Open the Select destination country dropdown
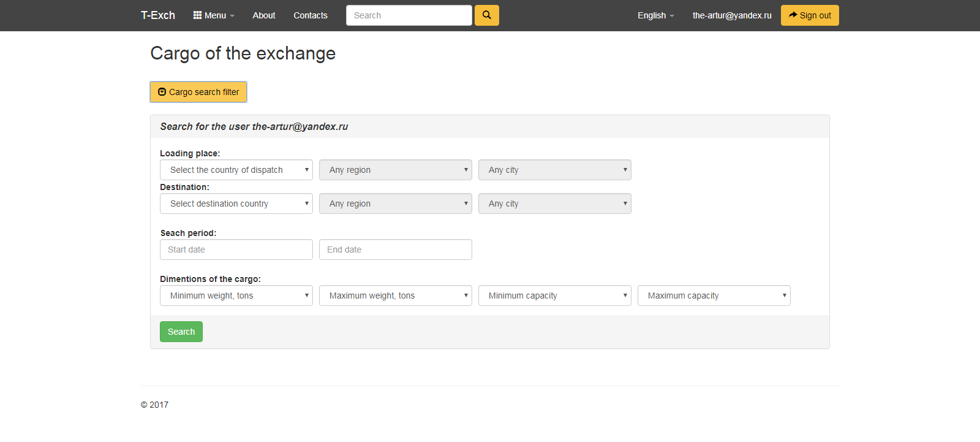 click(236, 204)
